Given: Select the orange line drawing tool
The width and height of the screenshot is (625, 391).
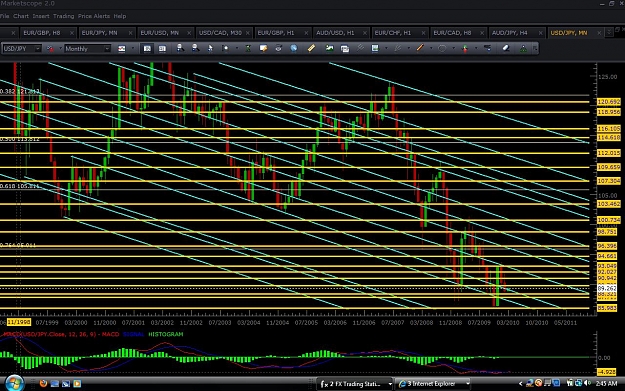Looking at the screenshot, I should pos(420,48).
